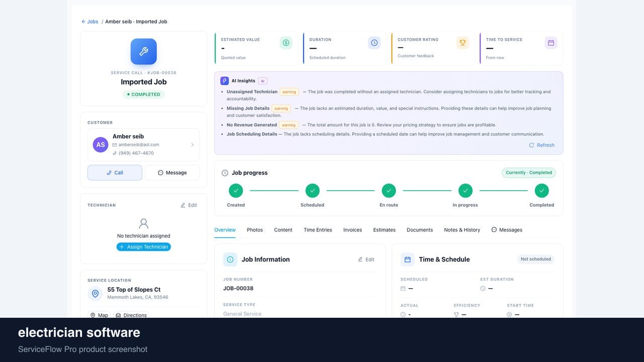644x362 pixels.
Task: Switch to the Photos tab
Action: point(255,230)
